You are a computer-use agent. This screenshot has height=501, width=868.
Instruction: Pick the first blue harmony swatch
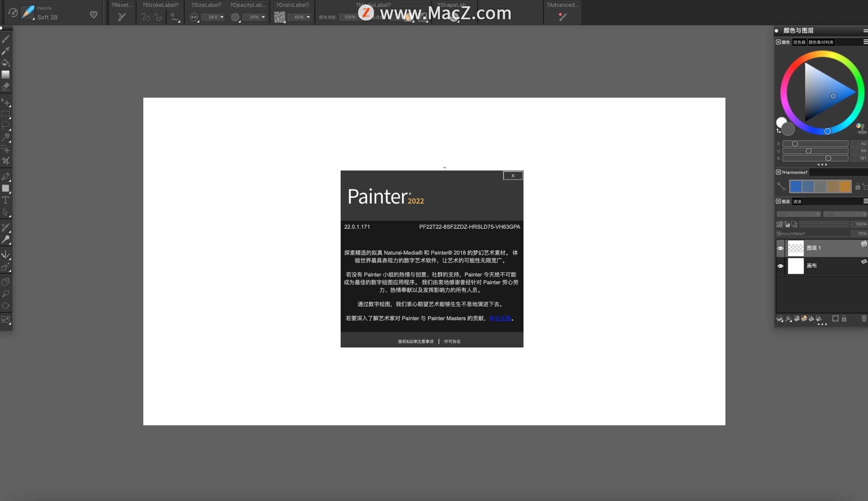click(x=796, y=186)
